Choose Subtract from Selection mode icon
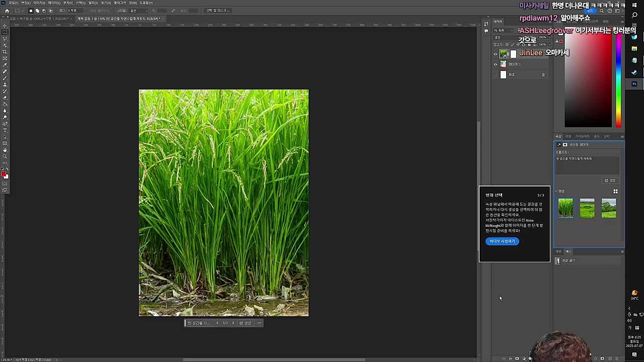 click(44, 11)
